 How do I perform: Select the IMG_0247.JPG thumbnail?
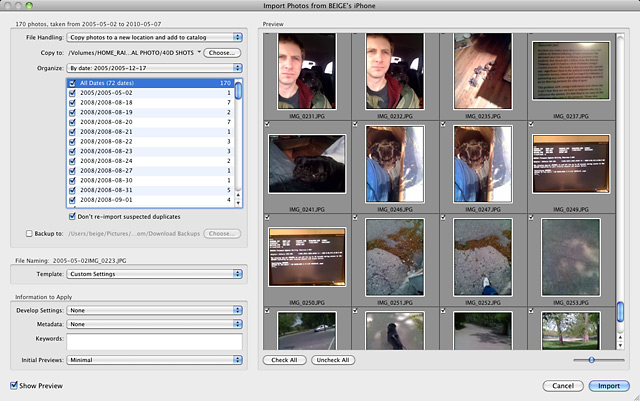click(482, 164)
